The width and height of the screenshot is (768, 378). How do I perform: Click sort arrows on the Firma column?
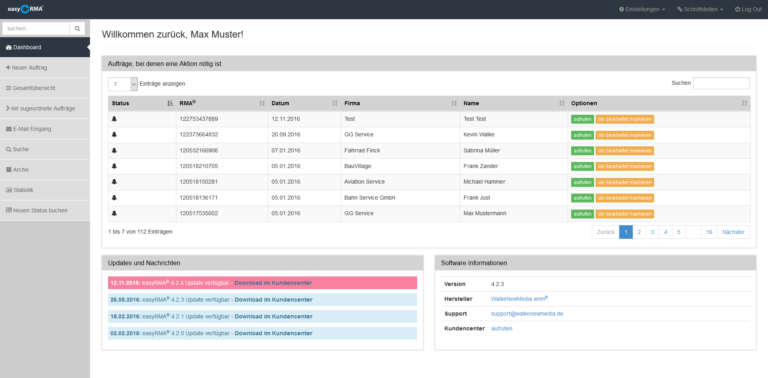point(454,103)
